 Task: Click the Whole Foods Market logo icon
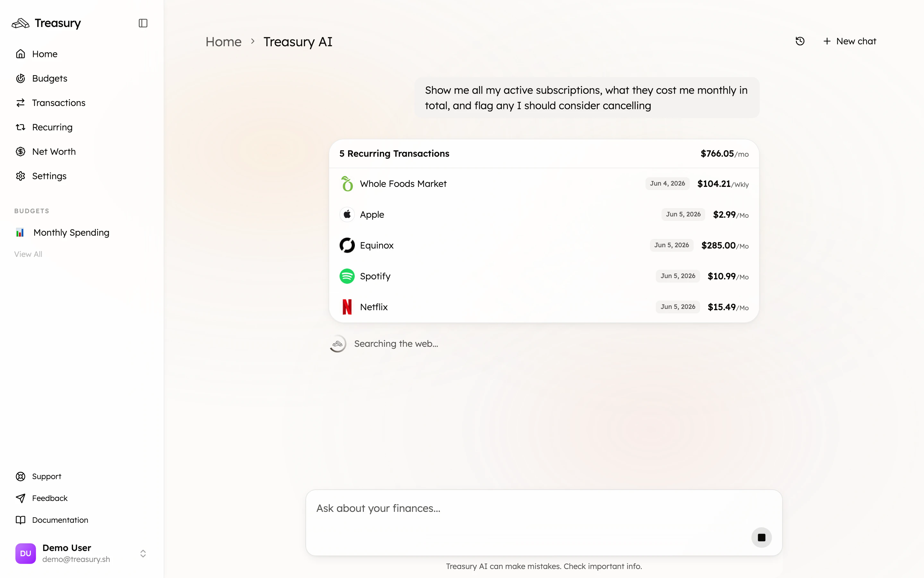point(347,184)
